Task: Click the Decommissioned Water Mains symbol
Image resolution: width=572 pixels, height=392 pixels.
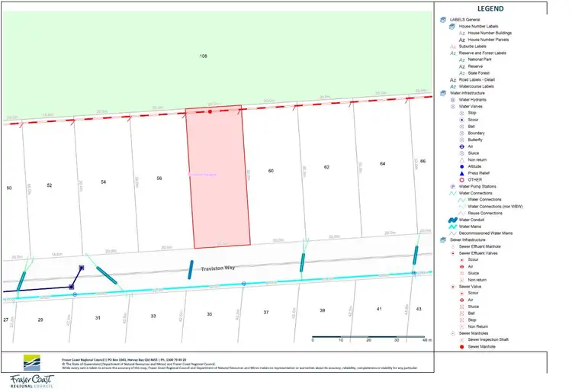Action: click(x=453, y=233)
